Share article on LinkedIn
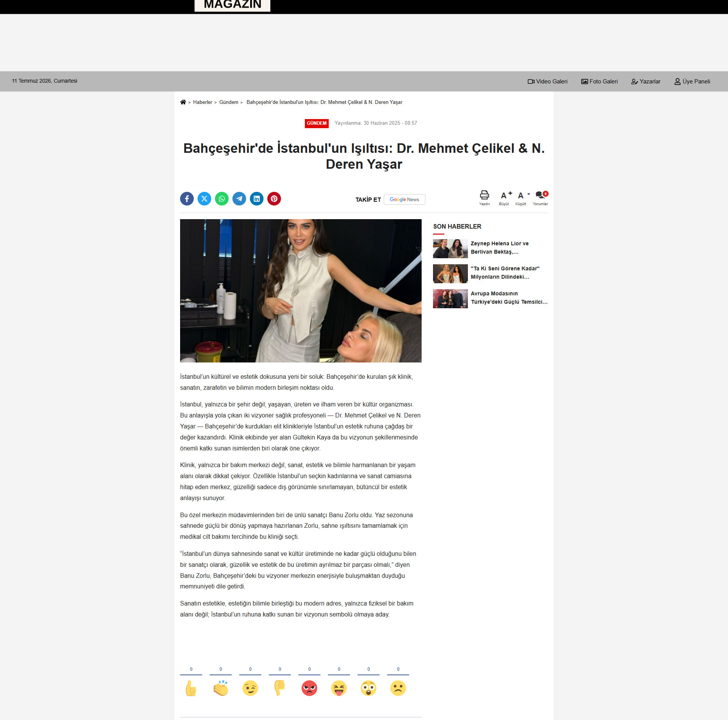 257,199
